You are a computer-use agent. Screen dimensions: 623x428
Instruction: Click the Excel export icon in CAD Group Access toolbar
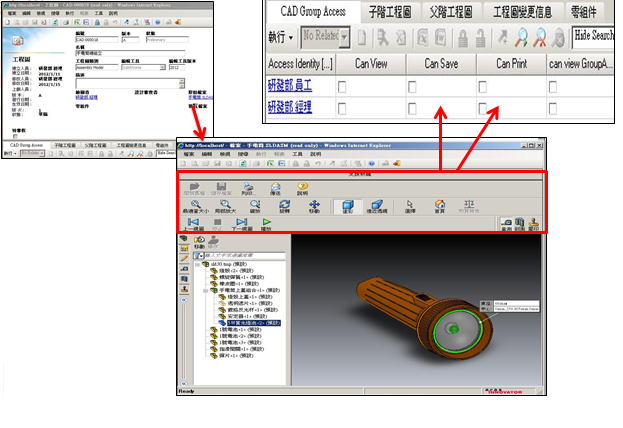pyautogui.click(x=423, y=38)
